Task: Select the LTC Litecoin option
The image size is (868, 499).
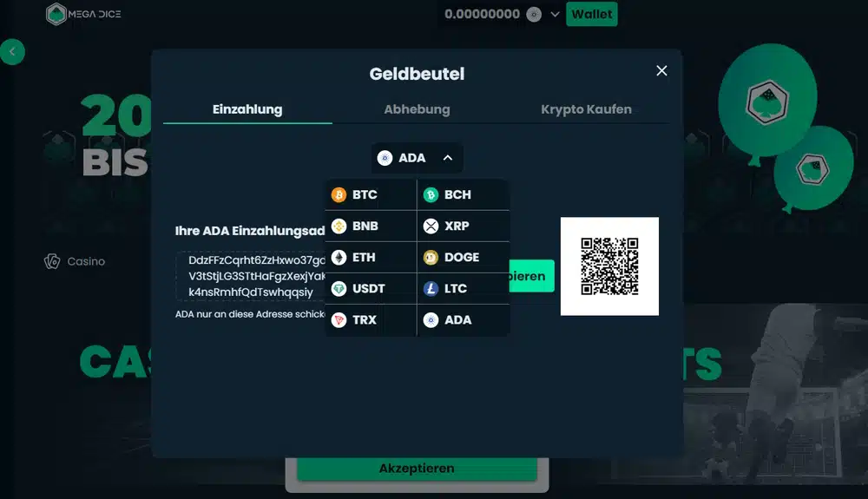Action: click(463, 288)
